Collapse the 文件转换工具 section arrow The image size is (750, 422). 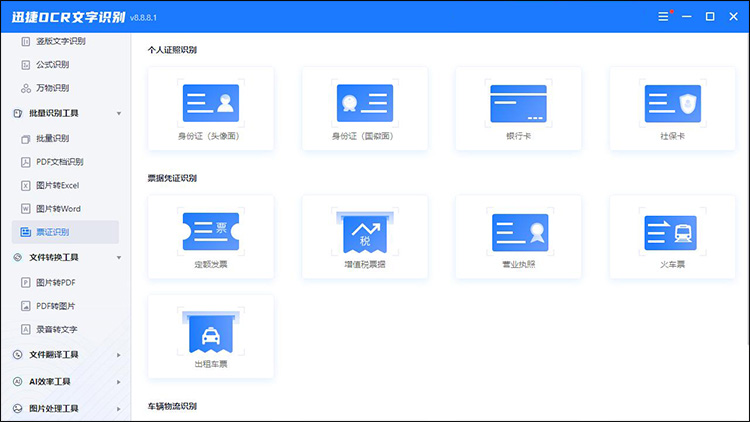click(x=119, y=258)
